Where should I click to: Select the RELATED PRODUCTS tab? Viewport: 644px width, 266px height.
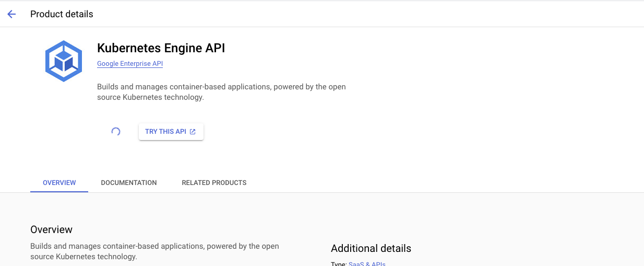214,183
